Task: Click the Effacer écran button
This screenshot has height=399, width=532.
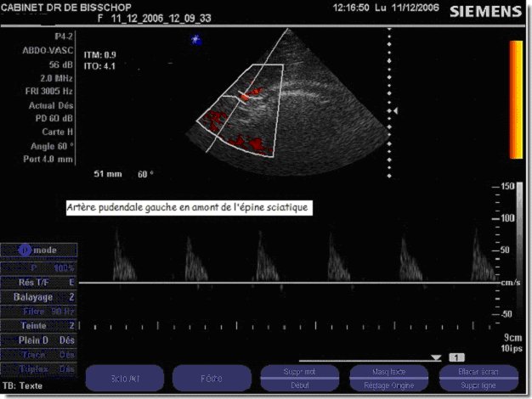Action: 478,372
